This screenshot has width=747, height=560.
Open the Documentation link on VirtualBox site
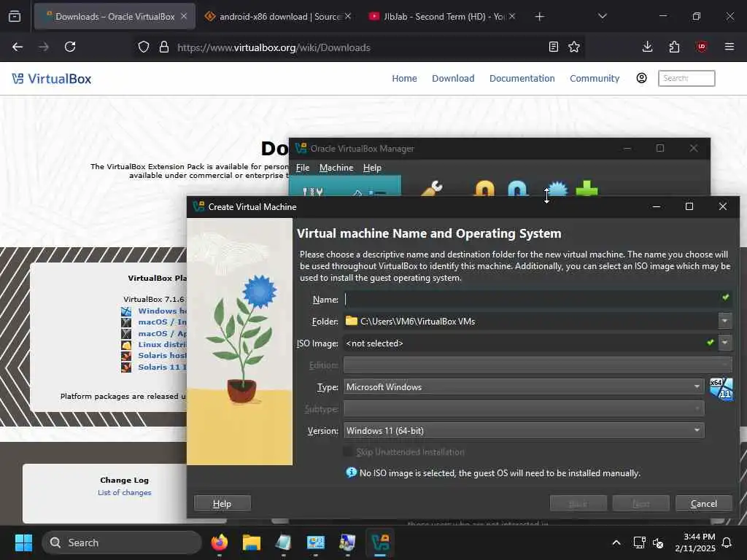(522, 78)
